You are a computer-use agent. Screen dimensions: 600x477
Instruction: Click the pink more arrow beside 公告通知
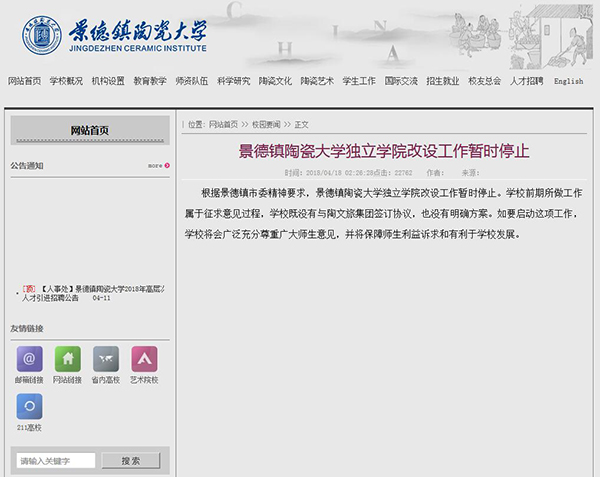tap(167, 166)
